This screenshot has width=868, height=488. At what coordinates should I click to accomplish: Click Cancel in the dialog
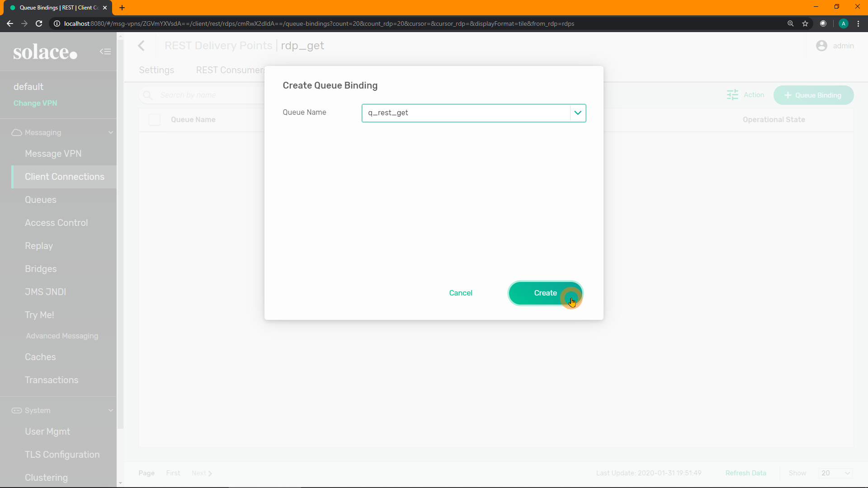tap(461, 293)
